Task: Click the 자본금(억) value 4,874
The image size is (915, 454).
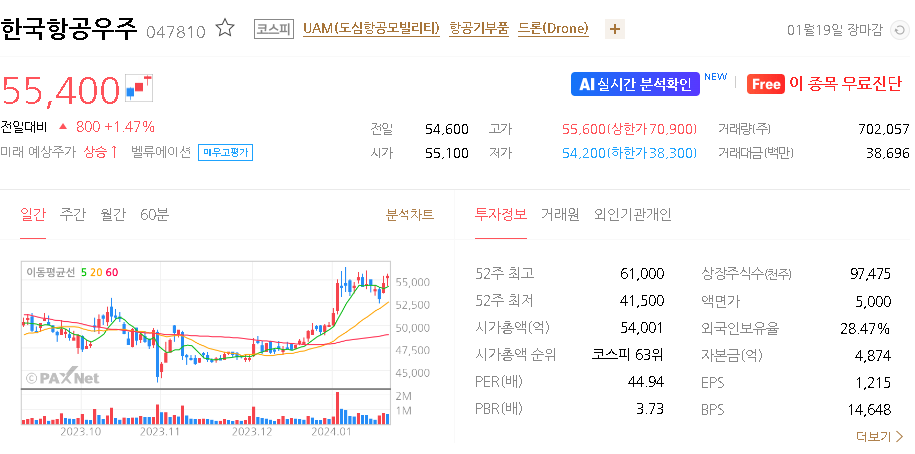Action: pos(872,355)
